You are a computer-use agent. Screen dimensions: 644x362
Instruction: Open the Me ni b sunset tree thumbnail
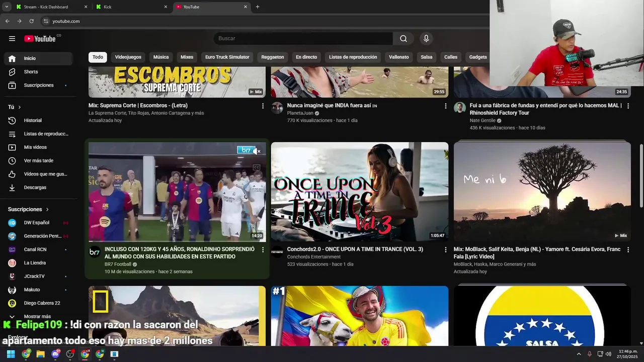[542, 192]
